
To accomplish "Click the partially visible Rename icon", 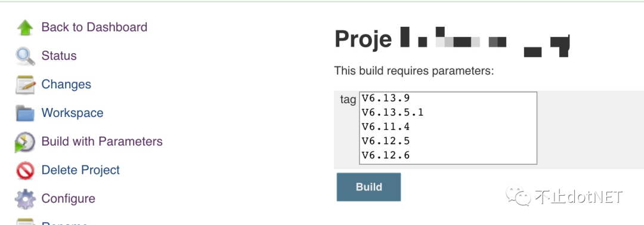I will click(x=25, y=222).
